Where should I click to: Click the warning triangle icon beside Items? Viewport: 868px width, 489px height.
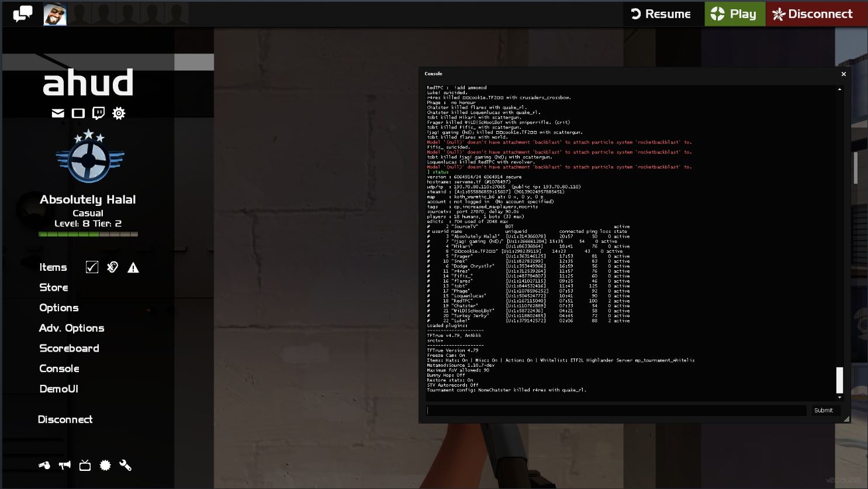point(133,267)
